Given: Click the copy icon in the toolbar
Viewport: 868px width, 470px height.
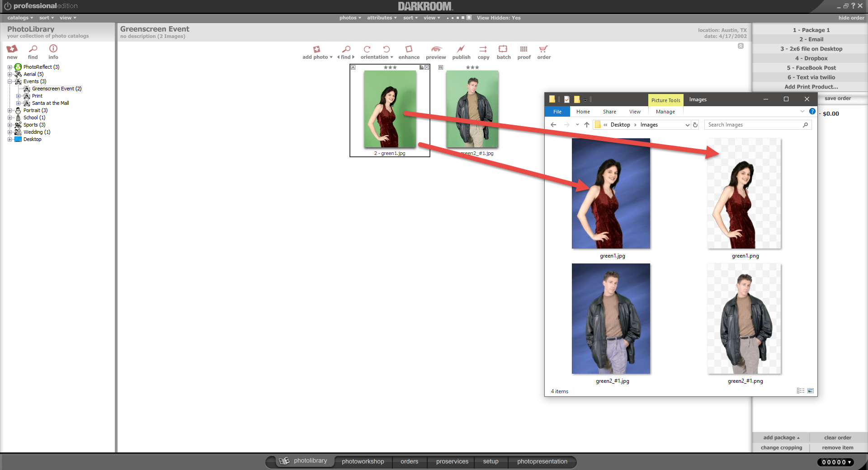Looking at the screenshot, I should coord(483,52).
